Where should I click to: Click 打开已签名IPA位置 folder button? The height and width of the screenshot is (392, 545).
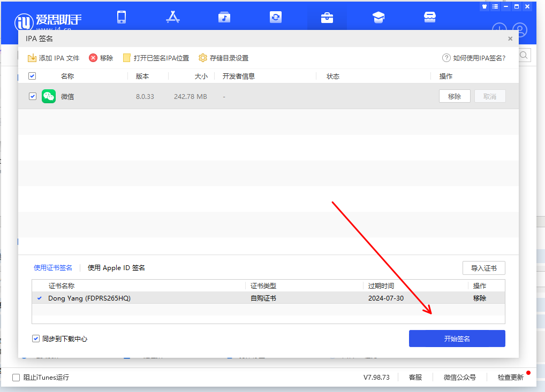156,58
